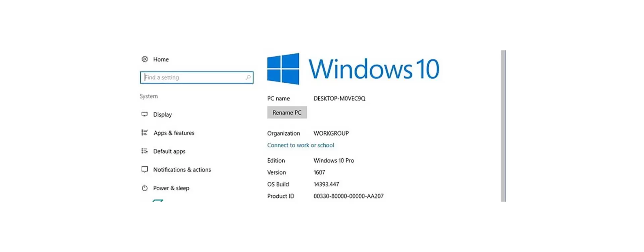Click the version value 1607
This screenshot has width=644, height=252.
319,172
